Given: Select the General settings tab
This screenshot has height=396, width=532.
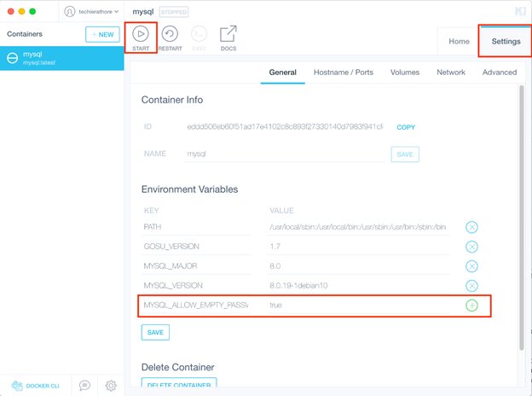Looking at the screenshot, I should click(x=283, y=73).
